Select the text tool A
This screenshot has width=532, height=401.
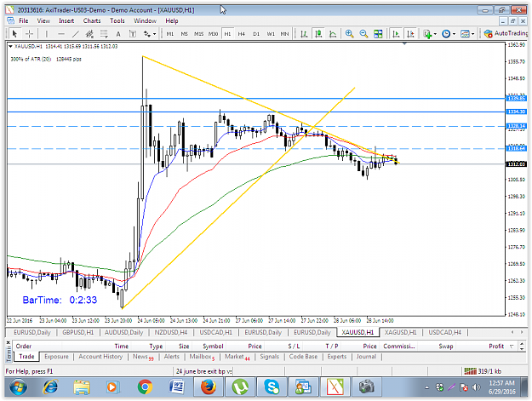click(x=118, y=33)
